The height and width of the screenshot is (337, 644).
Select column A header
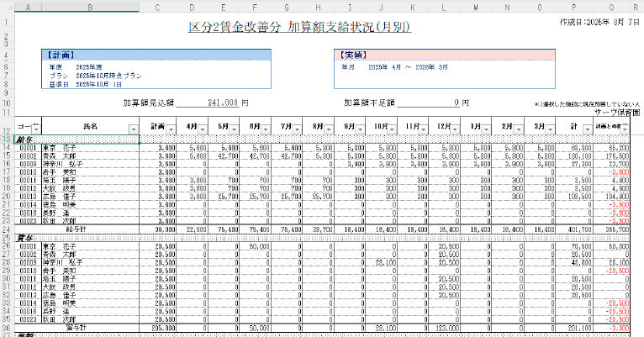point(28,8)
